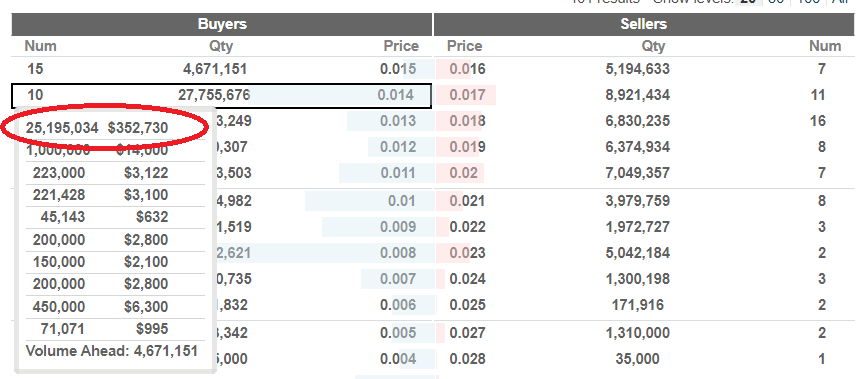Screen dimensions: 865x379
Task: Select the $995 order value in popup
Action: pyautogui.click(x=152, y=329)
